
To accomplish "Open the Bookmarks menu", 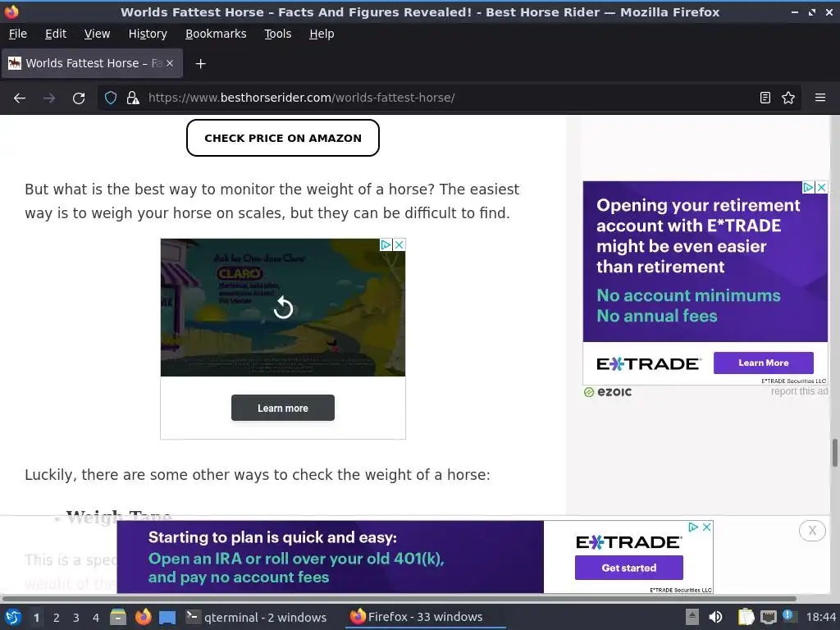I will 216,34.
